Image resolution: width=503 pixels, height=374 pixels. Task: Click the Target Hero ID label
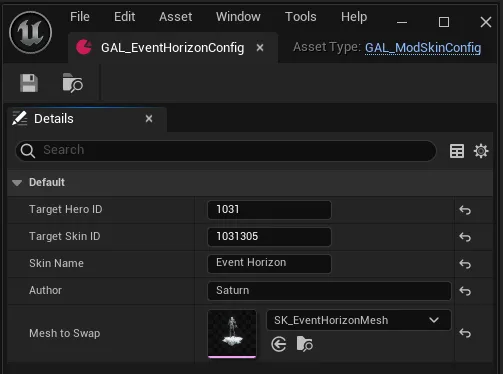(66, 209)
